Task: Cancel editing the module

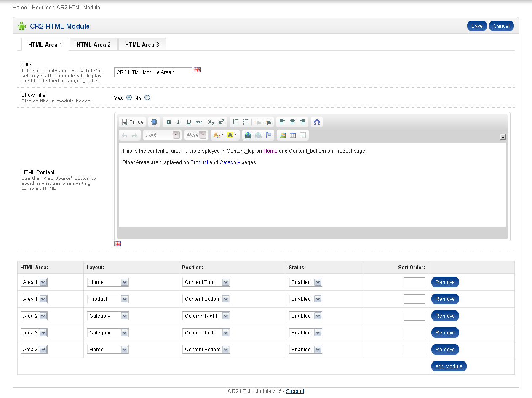Action: [x=501, y=26]
